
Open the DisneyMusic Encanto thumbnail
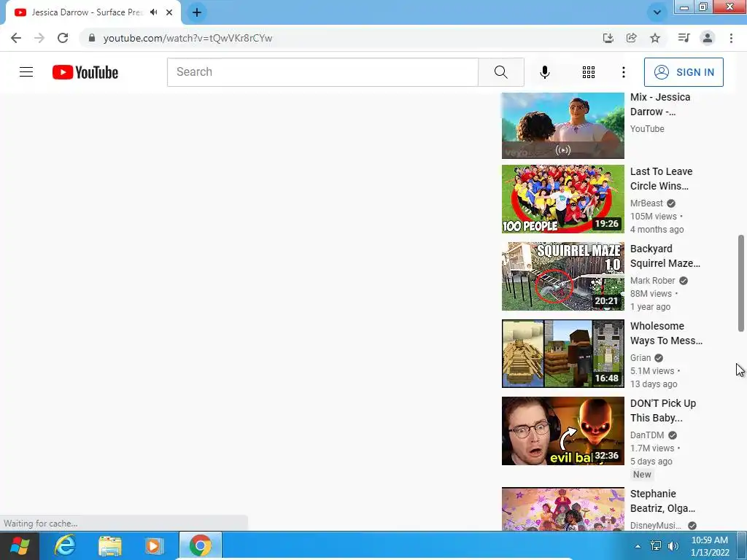(x=562, y=509)
